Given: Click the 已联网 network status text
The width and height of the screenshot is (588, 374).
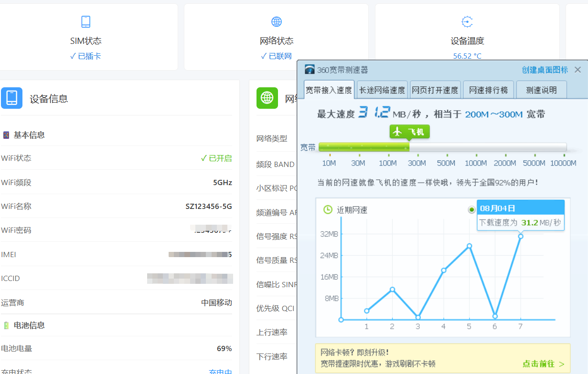Looking at the screenshot, I should tap(276, 56).
